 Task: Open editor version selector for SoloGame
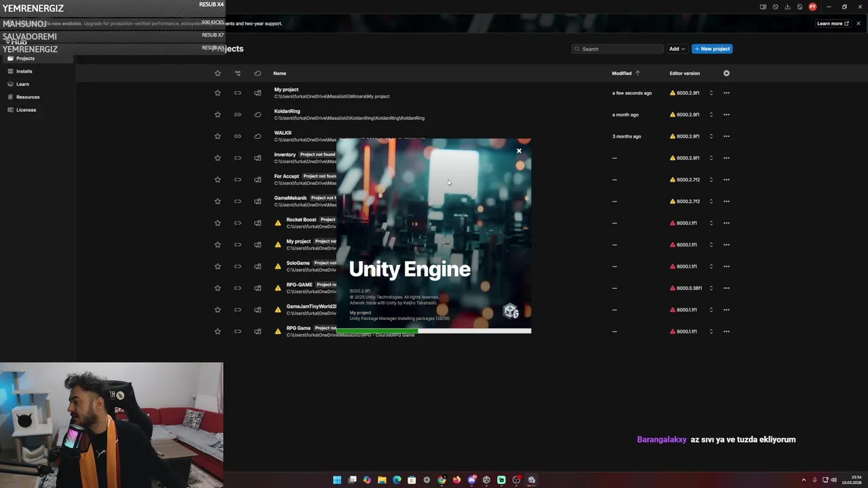711,266
